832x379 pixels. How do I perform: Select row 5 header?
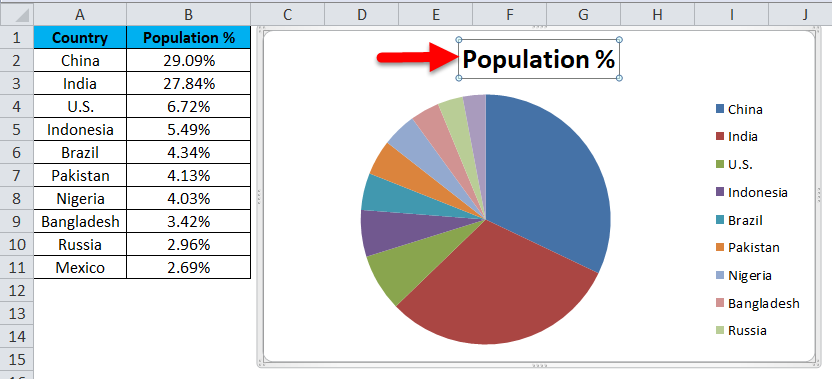(16, 130)
